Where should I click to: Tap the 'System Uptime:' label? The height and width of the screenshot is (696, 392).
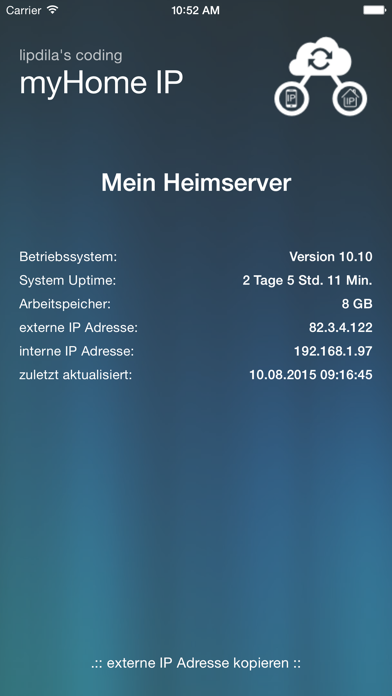point(67,281)
